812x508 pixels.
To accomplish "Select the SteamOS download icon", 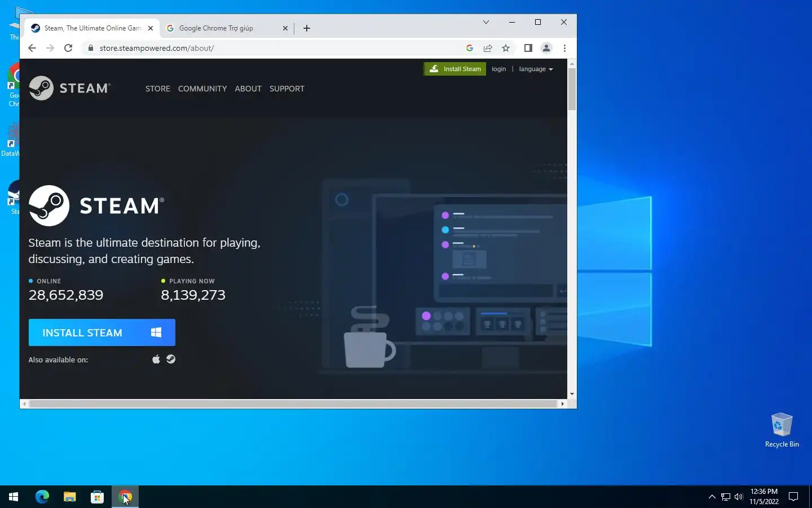I will (x=171, y=359).
